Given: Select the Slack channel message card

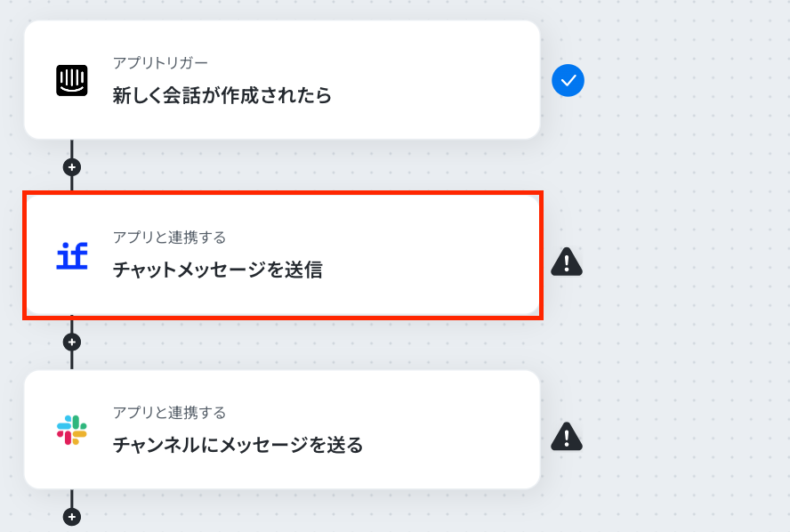Looking at the screenshot, I should coord(282,430).
